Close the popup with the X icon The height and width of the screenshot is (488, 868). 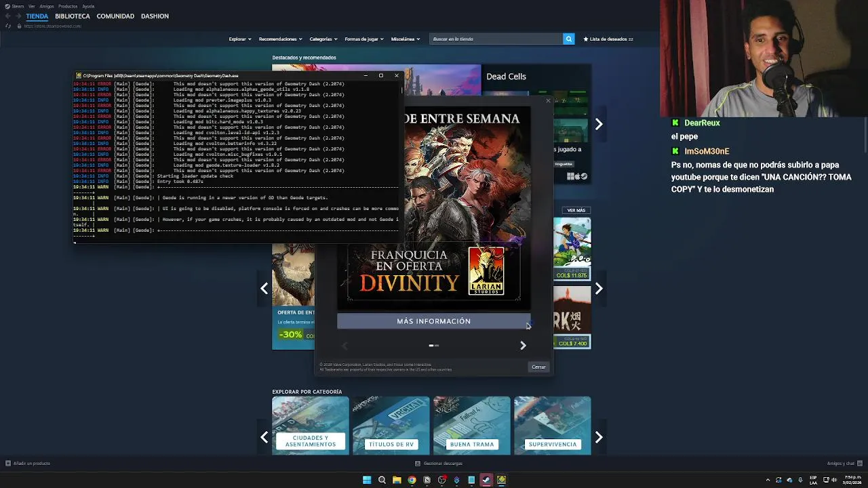(x=548, y=101)
